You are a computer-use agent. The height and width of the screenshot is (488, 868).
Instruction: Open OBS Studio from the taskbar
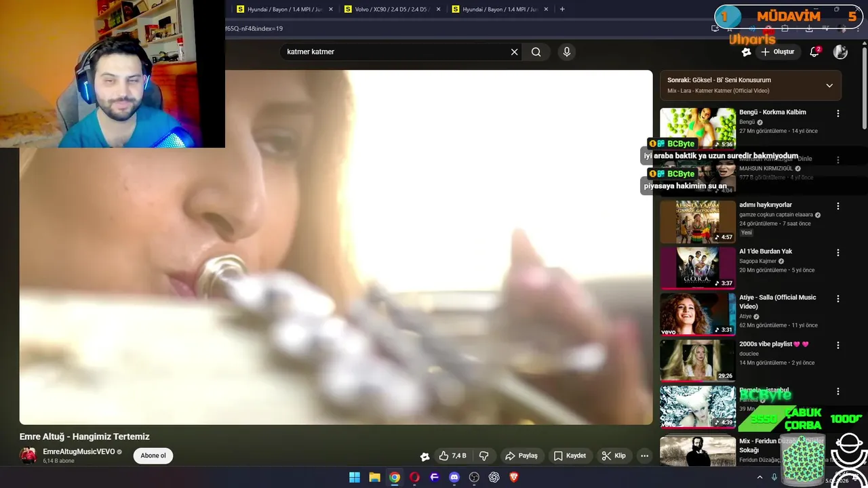(474, 477)
